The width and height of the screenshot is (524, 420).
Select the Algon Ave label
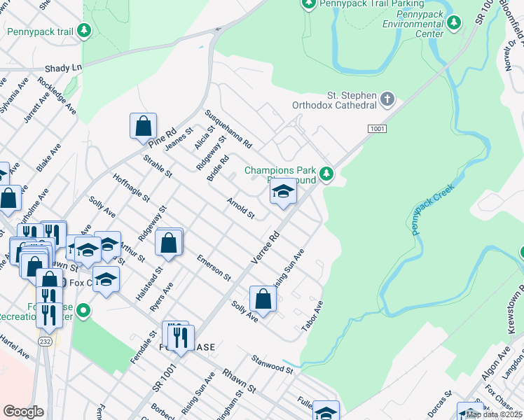point(497,363)
